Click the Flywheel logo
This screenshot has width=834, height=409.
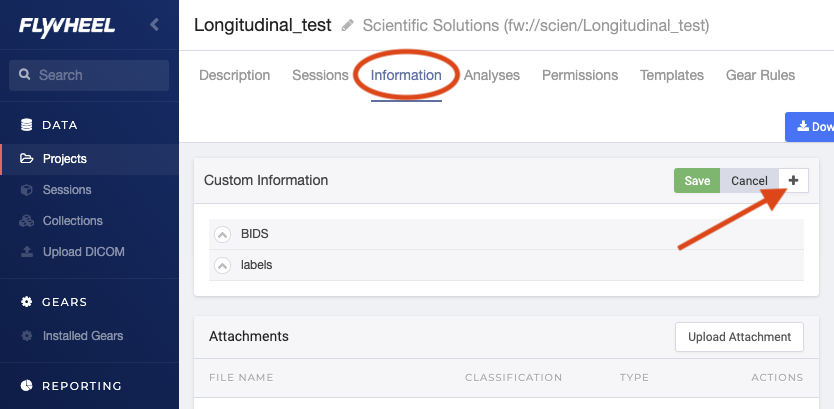(66, 25)
